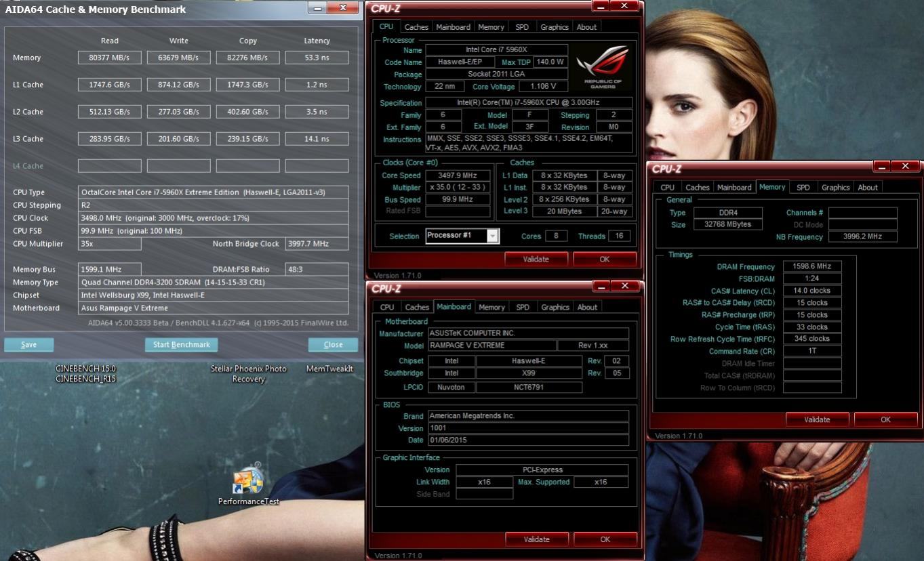The width and height of the screenshot is (924, 561).
Task: Select the RAMPAGE V EXTREME model field
Action: [x=491, y=346]
